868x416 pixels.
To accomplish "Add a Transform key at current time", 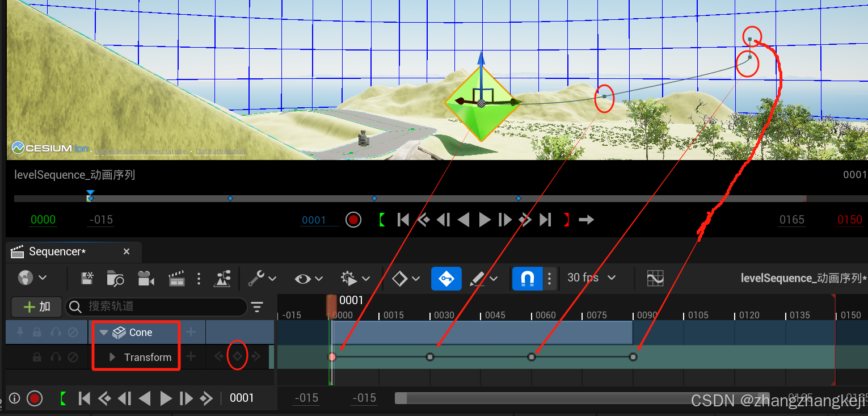I will click(x=237, y=357).
